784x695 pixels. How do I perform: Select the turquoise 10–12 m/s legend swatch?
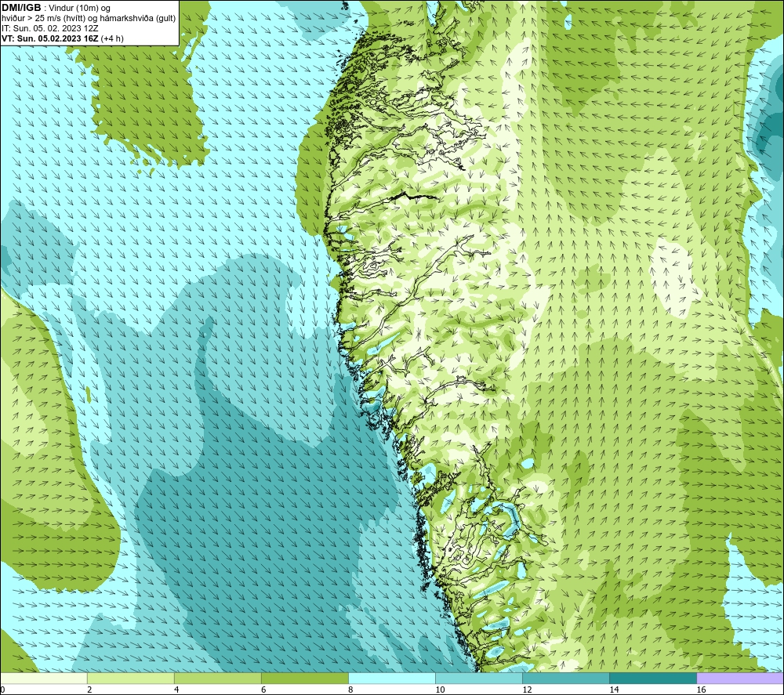click(479, 678)
